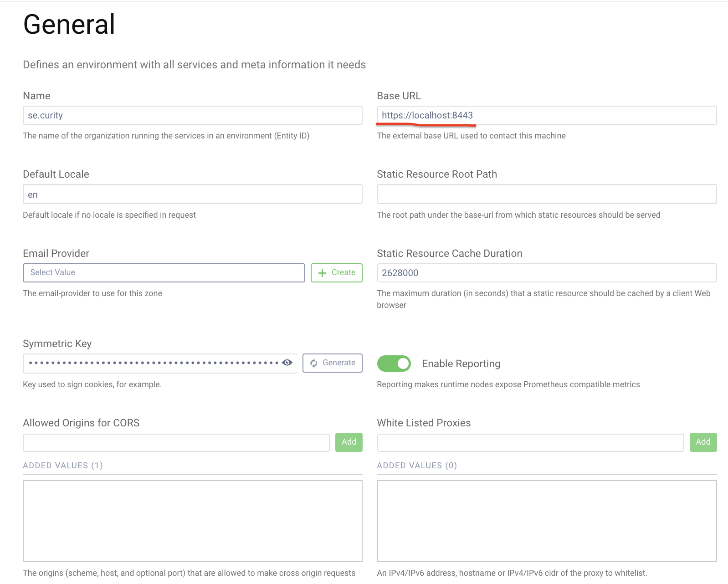Click the refresh icon on Generate button
This screenshot has height=584, width=728.
coord(314,363)
